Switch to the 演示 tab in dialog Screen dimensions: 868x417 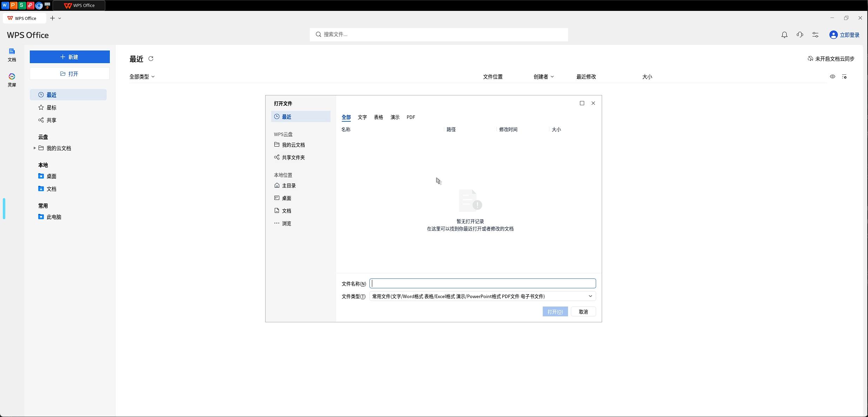[x=395, y=117]
